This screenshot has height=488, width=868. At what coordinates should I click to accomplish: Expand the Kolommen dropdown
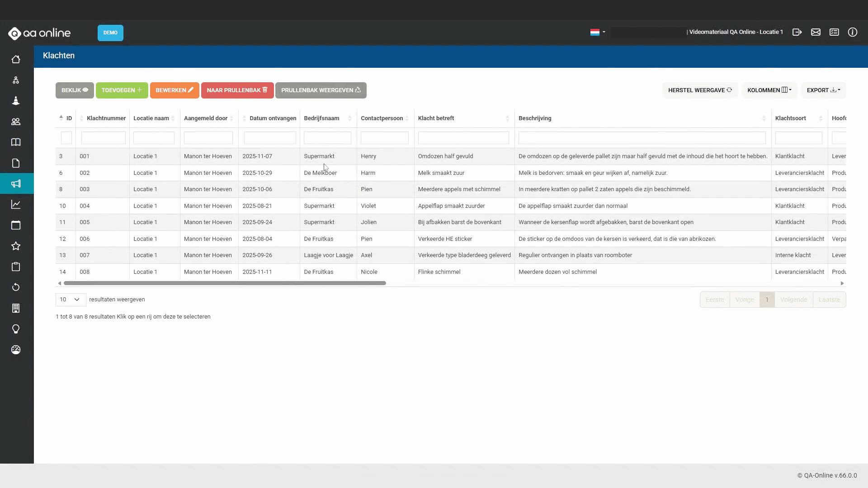tap(769, 90)
